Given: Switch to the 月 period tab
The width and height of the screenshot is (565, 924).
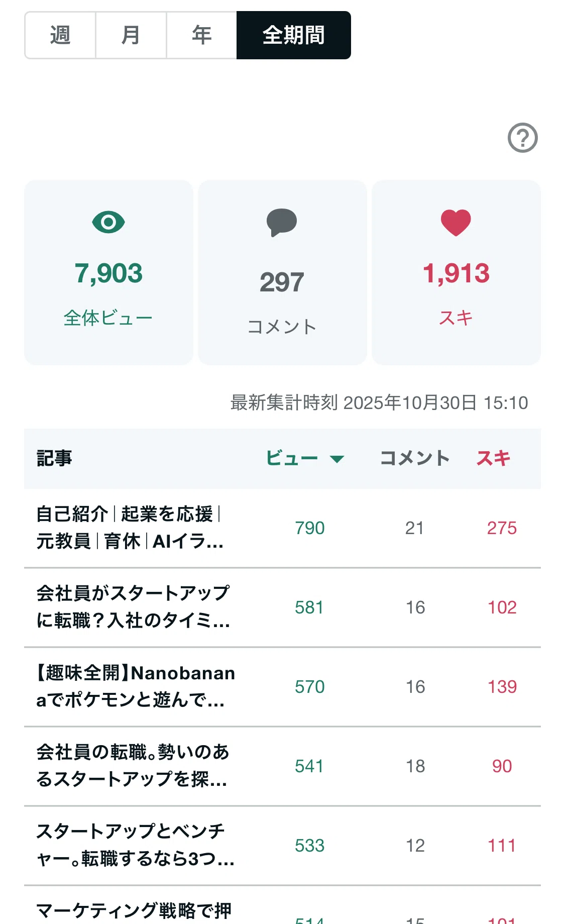Looking at the screenshot, I should point(131,35).
